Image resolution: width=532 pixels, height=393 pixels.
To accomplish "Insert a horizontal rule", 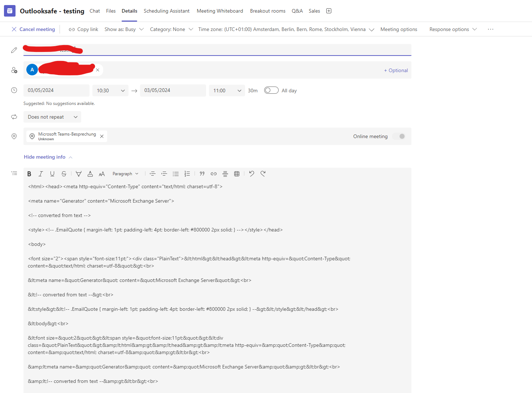I will click(x=225, y=174).
